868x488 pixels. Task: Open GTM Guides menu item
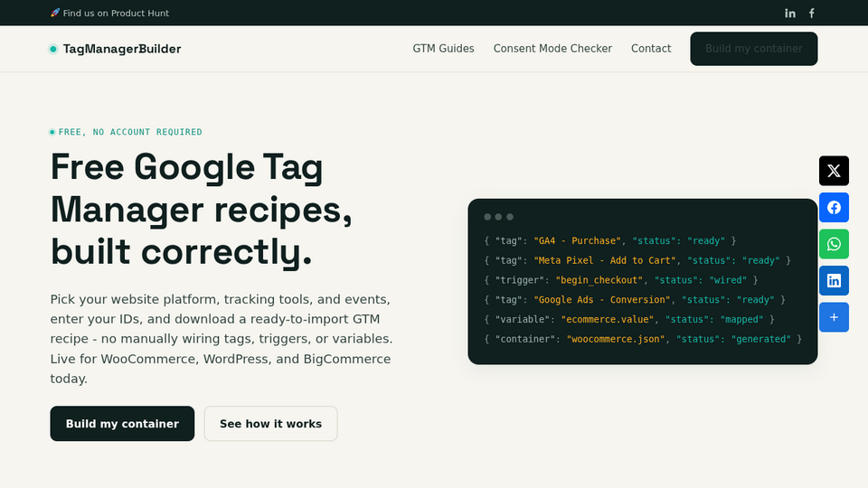(443, 49)
